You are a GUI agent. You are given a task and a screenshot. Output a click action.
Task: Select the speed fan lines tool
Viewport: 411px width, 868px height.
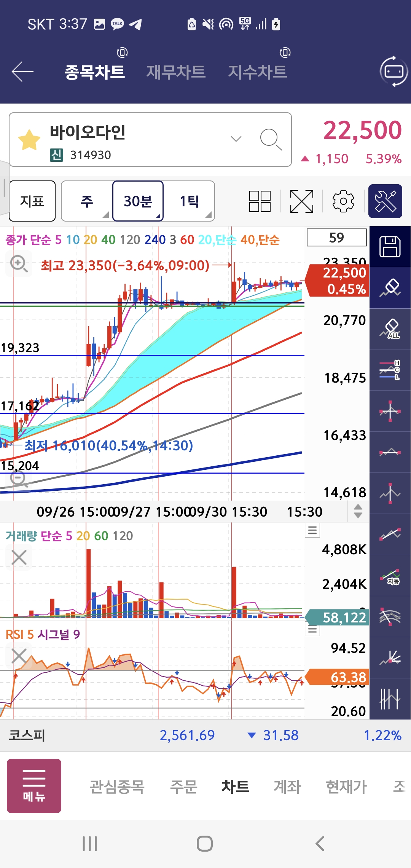click(x=390, y=658)
